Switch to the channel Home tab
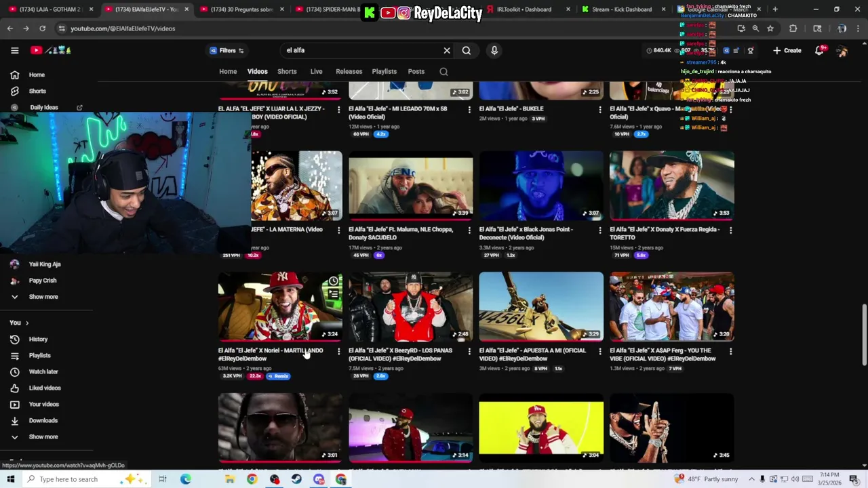868x488 pixels. point(228,71)
